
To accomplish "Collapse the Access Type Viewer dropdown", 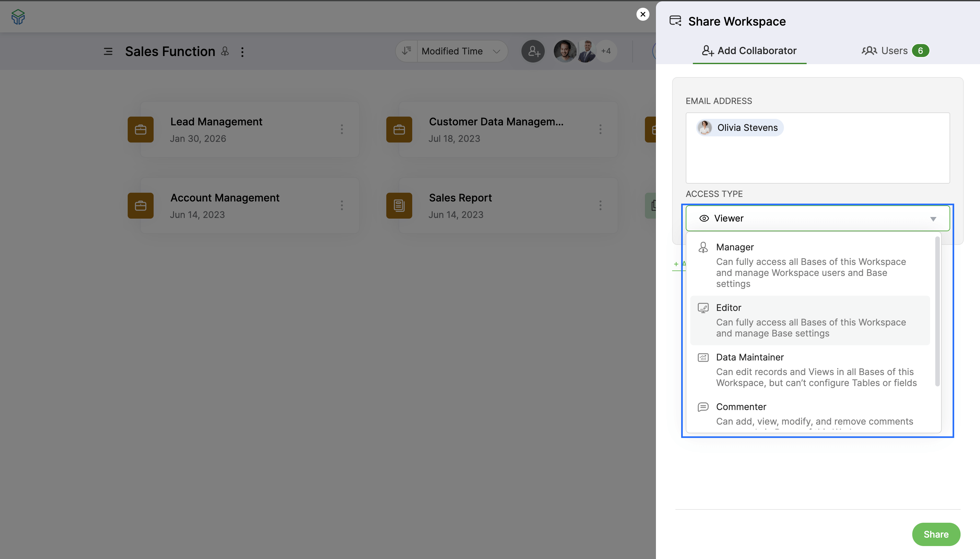I will pos(934,219).
